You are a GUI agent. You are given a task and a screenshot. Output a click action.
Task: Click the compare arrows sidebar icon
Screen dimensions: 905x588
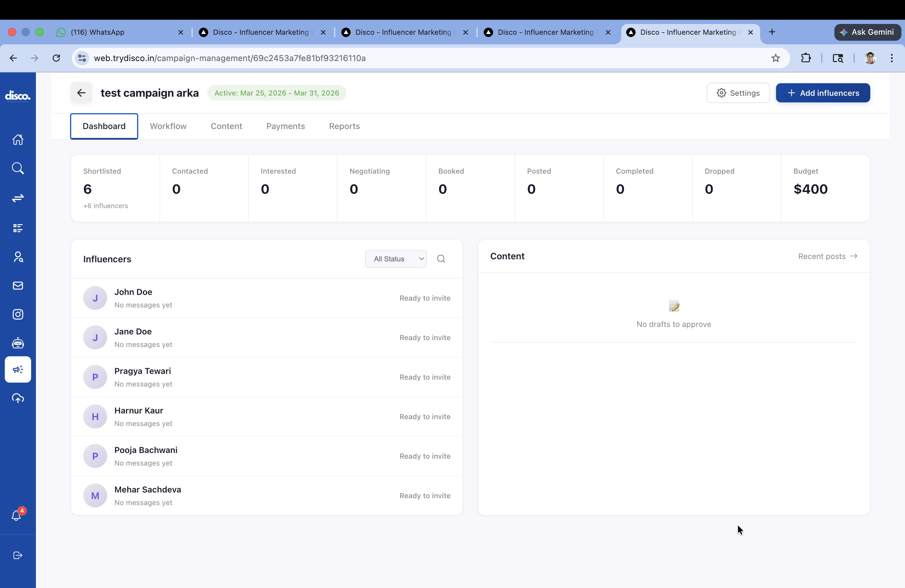[x=18, y=198]
